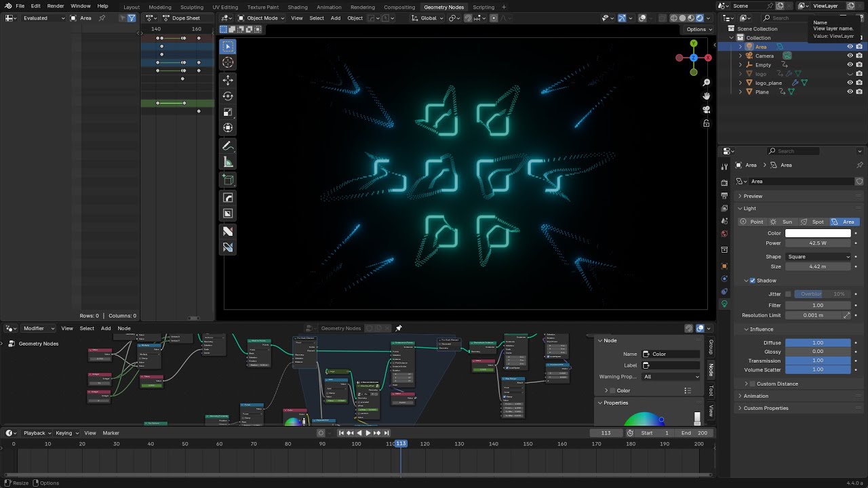This screenshot has height=488, width=868.
Task: Open the Warning Propagation dropdown
Action: (671, 377)
